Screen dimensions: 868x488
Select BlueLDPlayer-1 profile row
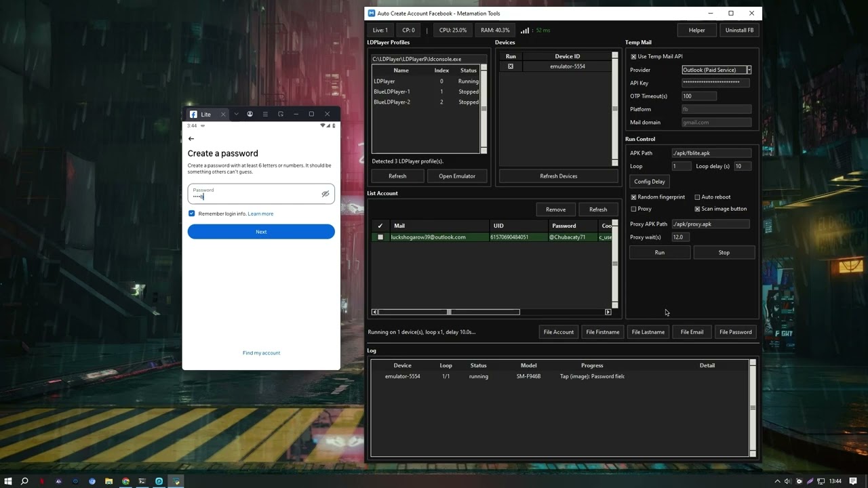(x=426, y=91)
